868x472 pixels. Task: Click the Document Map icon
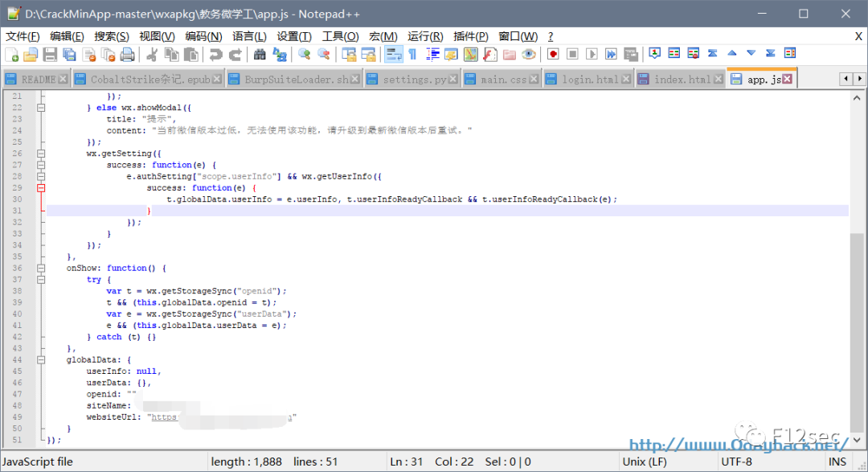click(470, 55)
